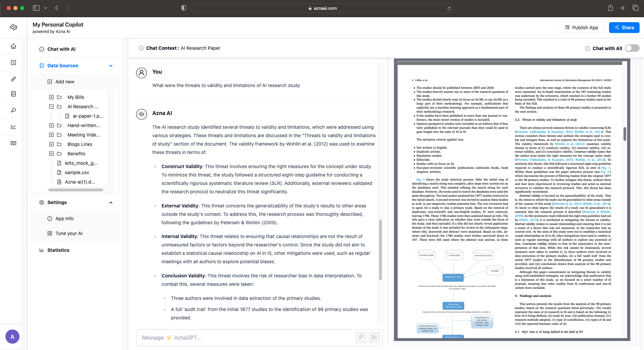The width and height of the screenshot is (644, 350).
Task: Open the analytics chart icon in sidebar
Action: tap(13, 127)
